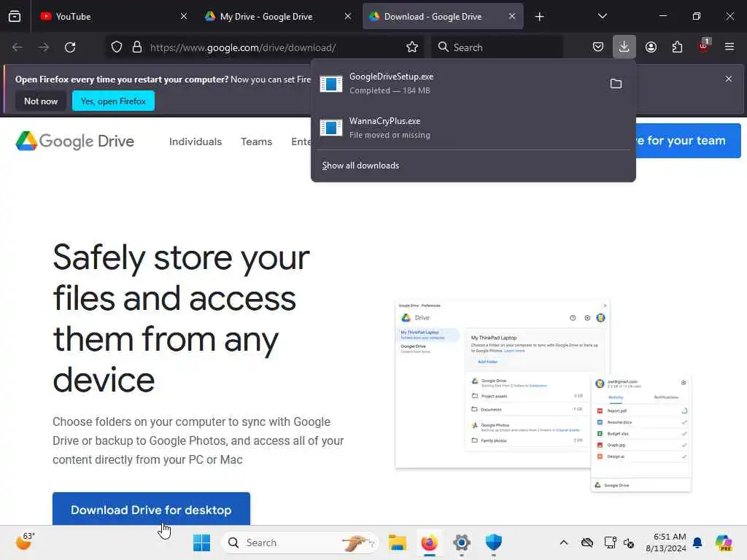Open the Individuals navigation item

[196, 141]
